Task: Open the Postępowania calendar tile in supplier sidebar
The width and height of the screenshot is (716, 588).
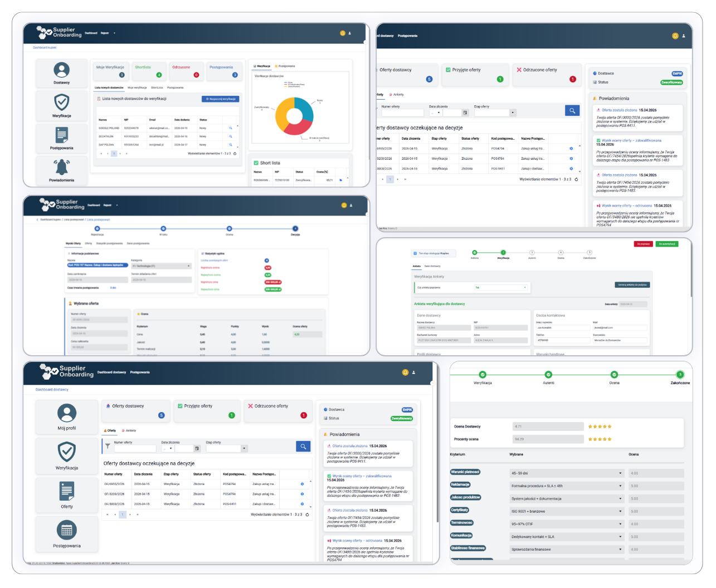Action: click(x=67, y=533)
